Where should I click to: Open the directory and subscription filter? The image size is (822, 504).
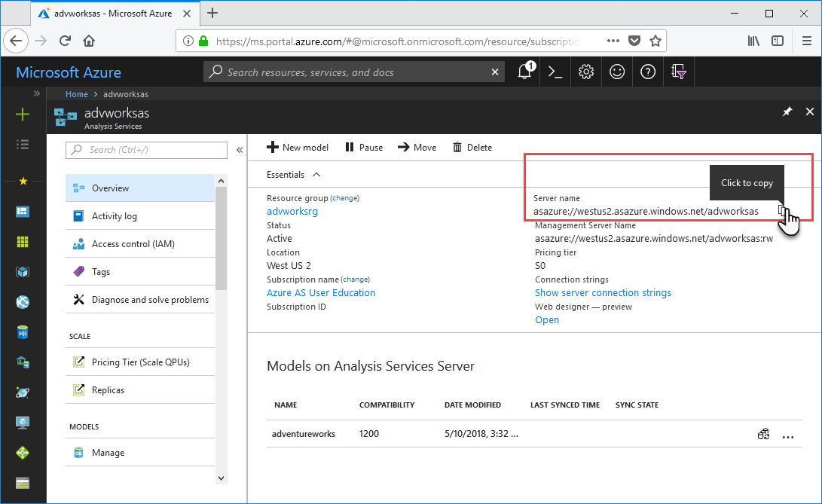(678, 72)
